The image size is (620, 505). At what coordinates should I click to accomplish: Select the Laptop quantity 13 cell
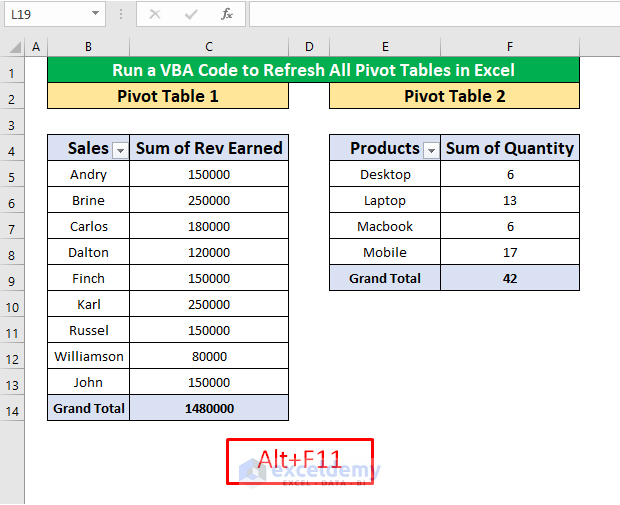coord(510,200)
